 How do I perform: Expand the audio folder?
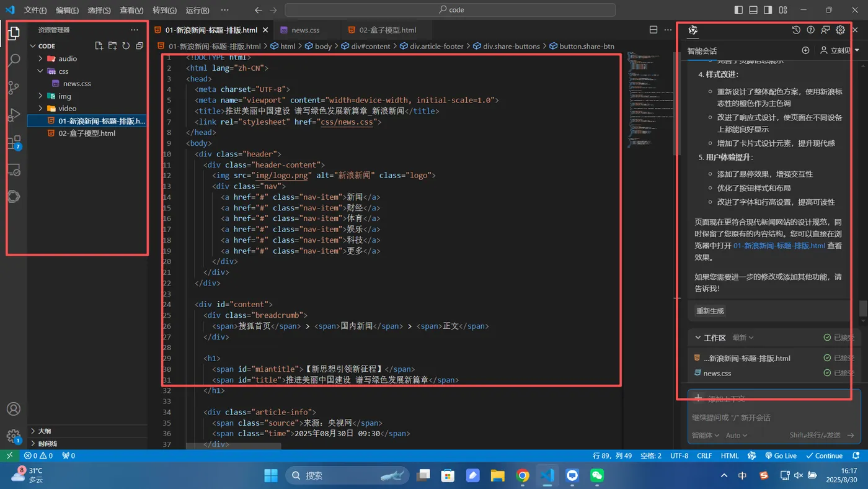68,58
